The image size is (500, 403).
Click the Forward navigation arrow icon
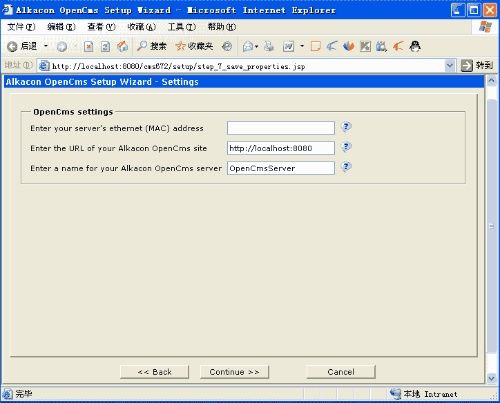coord(62,47)
